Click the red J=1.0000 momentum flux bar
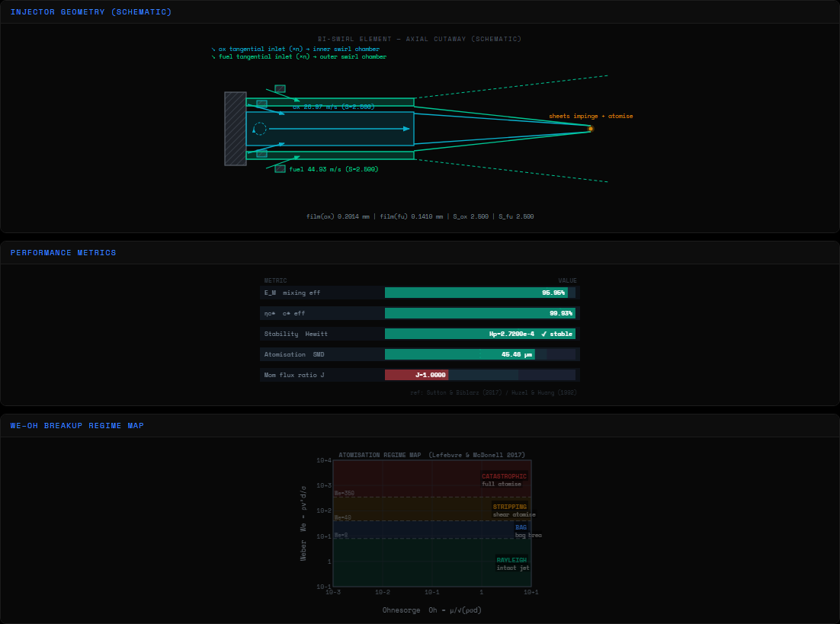The width and height of the screenshot is (840, 624). click(417, 375)
